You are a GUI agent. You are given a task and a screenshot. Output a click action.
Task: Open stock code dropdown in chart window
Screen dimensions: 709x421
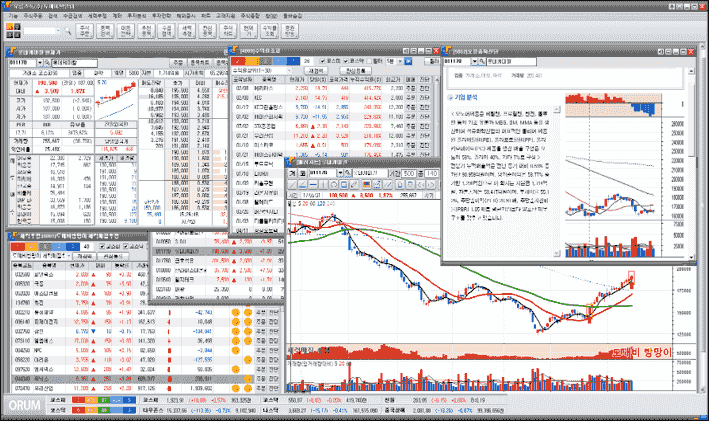point(340,173)
